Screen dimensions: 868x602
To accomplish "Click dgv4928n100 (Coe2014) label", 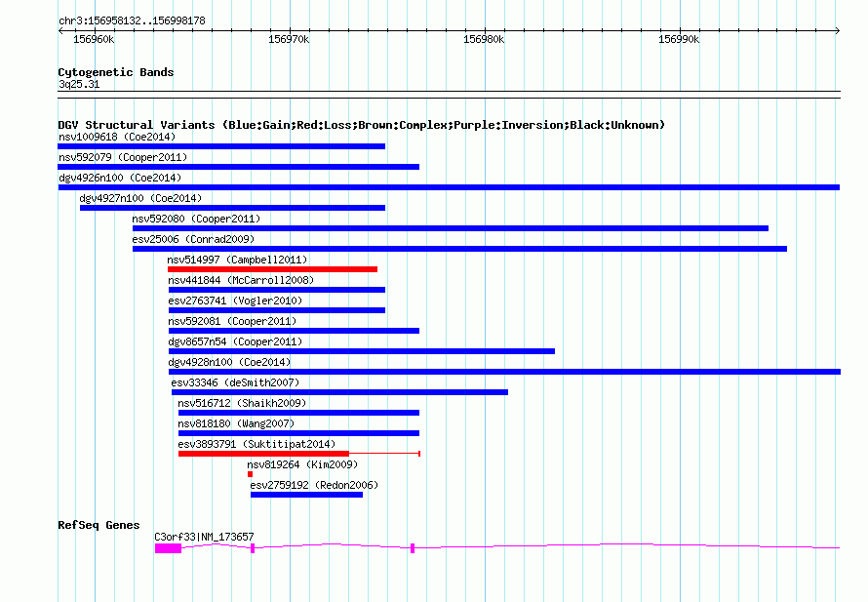I will tap(229, 362).
